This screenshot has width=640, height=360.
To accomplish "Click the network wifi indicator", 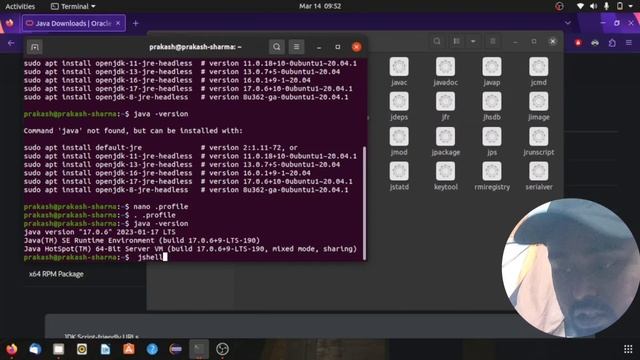I will tap(580, 6).
